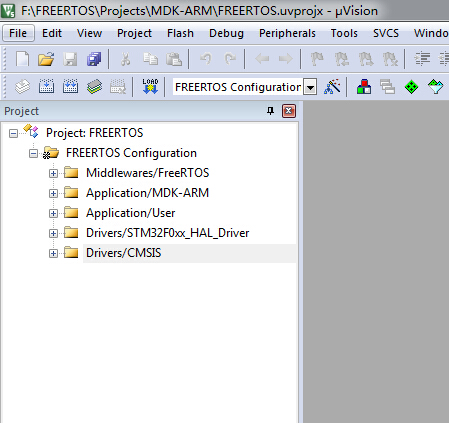Go to next bookmark icon
449x423 pixels.
click(366, 59)
